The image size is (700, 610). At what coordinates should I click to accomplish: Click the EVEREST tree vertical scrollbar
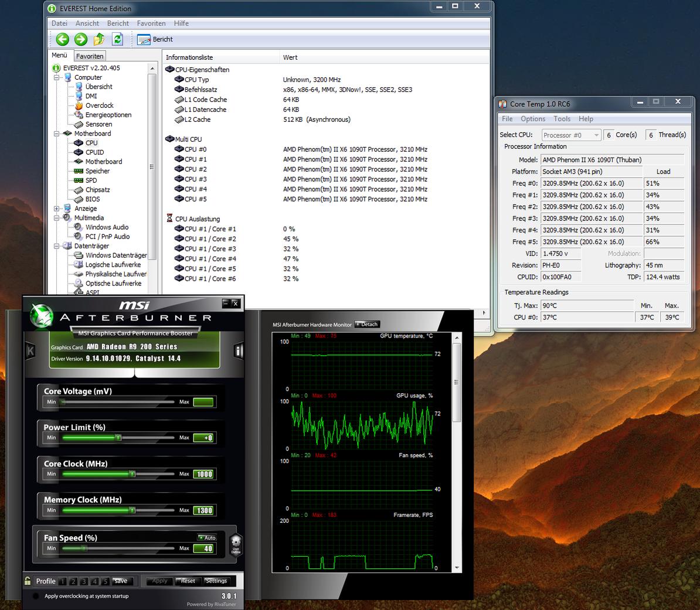tap(152, 167)
